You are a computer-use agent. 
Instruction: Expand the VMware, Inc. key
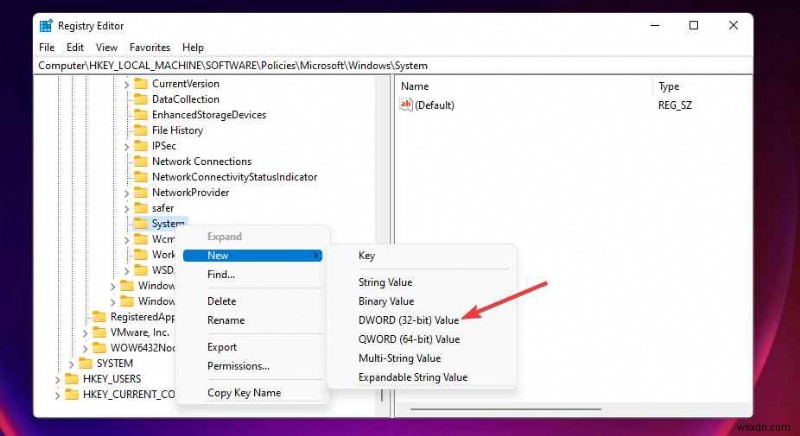pyautogui.click(x=85, y=333)
